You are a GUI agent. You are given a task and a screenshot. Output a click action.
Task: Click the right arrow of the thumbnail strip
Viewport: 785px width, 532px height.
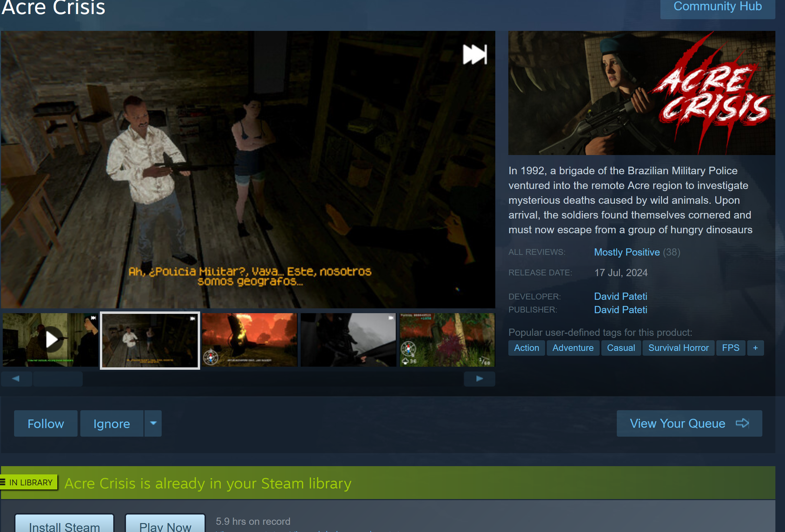[480, 379]
